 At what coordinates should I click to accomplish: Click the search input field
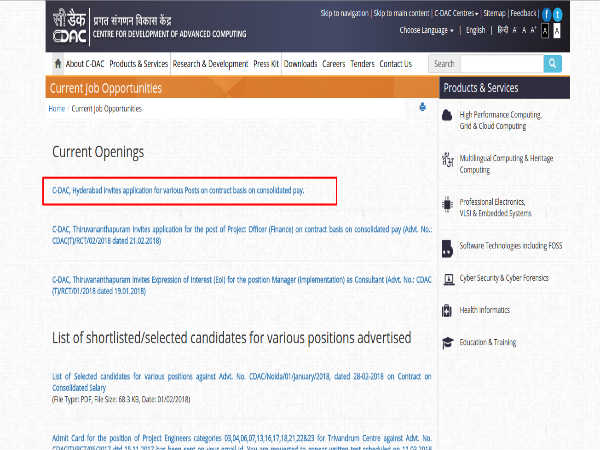(x=502, y=64)
